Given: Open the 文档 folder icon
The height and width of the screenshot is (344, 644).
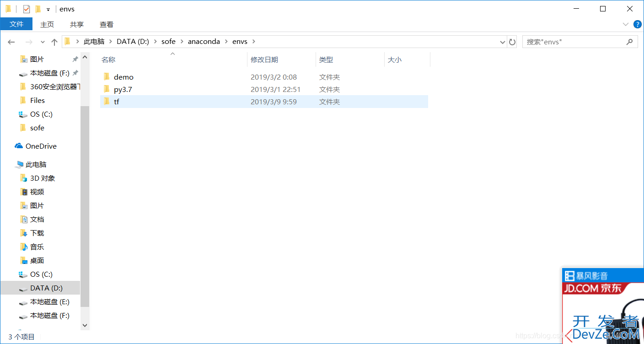Looking at the screenshot, I should tap(24, 219).
